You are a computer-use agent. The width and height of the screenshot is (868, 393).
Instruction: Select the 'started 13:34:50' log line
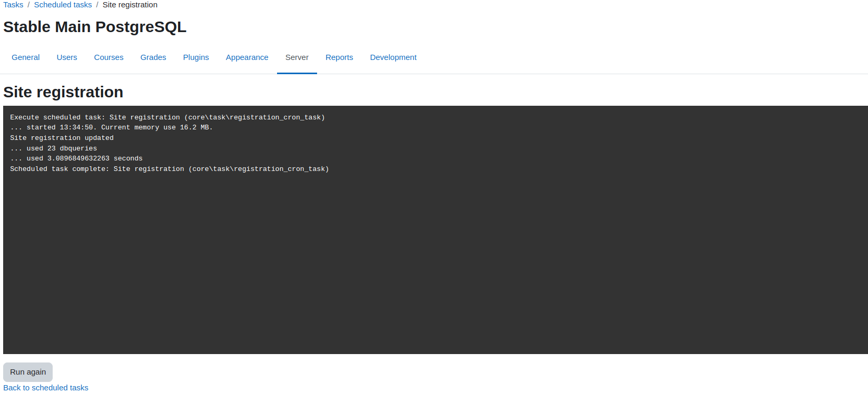click(111, 127)
